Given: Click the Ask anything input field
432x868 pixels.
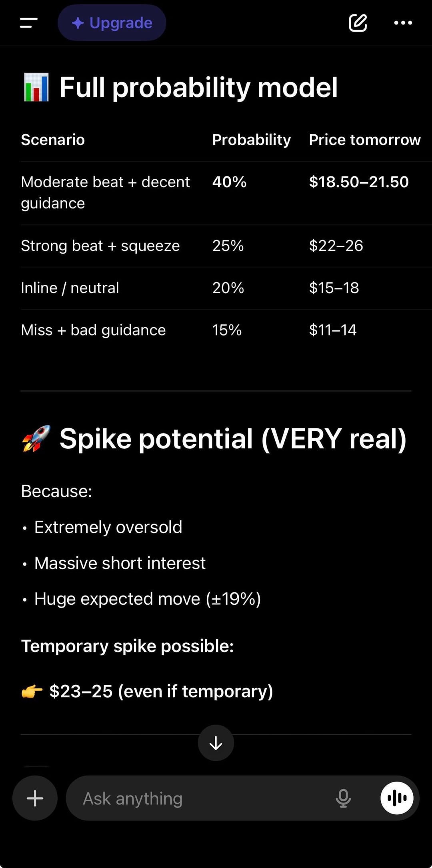Looking at the screenshot, I should pyautogui.click(x=200, y=799).
